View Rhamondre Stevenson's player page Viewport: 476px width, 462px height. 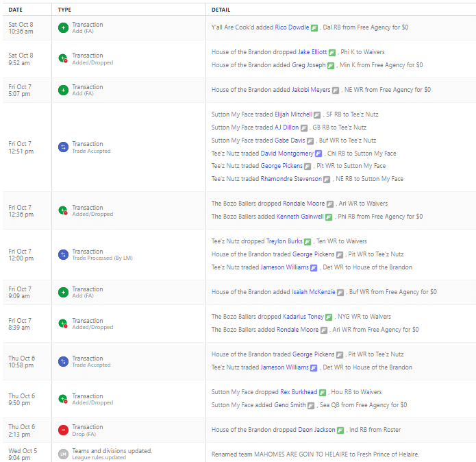(x=290, y=179)
